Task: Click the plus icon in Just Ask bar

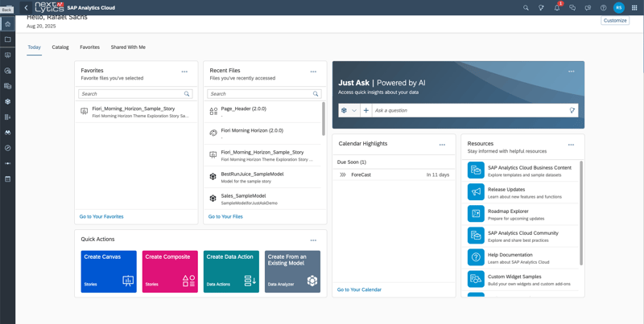Action: coord(366,110)
